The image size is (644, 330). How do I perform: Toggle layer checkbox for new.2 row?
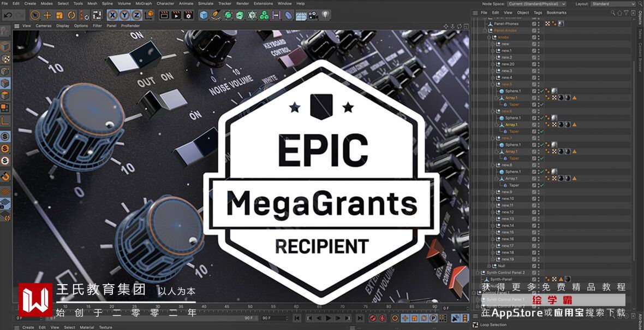pos(534,57)
